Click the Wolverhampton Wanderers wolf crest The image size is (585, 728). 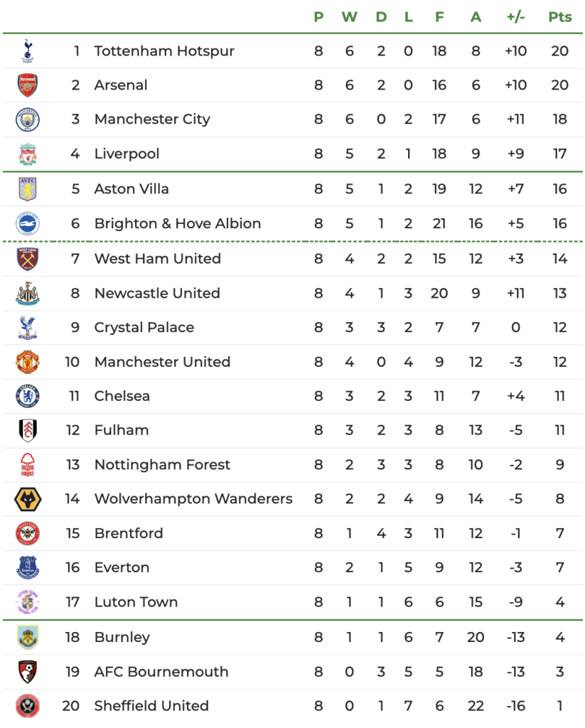(x=28, y=499)
